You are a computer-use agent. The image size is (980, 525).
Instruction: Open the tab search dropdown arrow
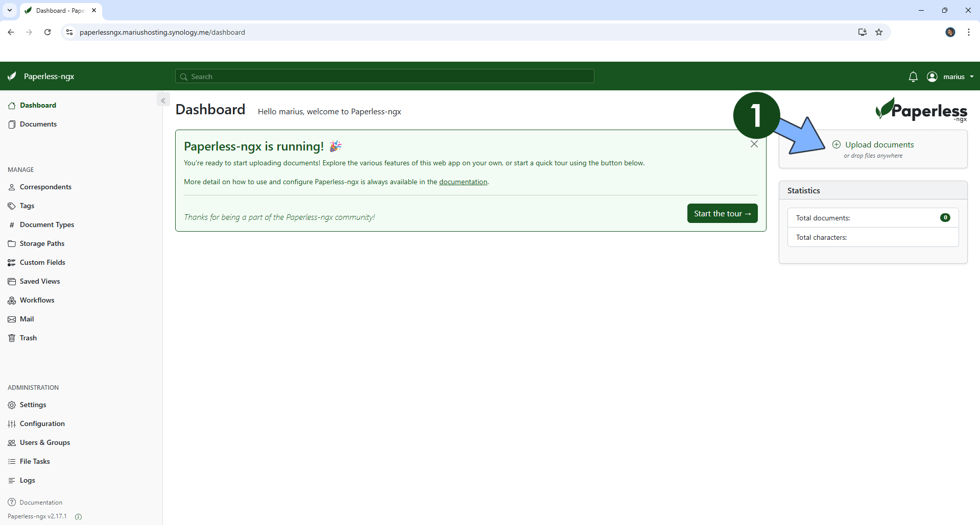10,10
